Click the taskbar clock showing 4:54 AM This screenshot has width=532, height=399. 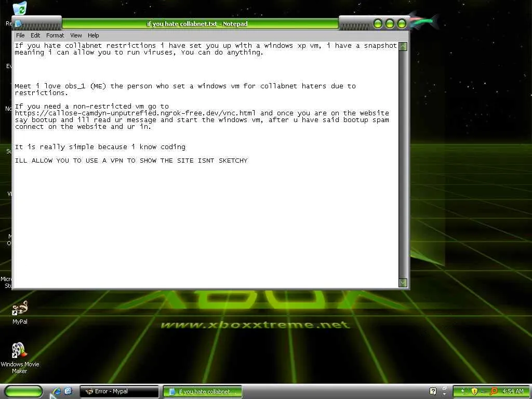tap(513, 392)
